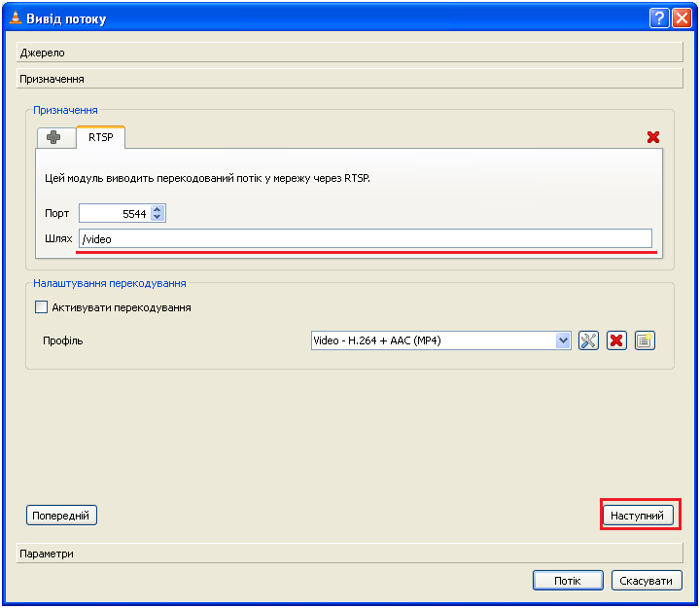The image size is (700, 608).
Task: Click the RTSP module description text
Action: tap(208, 178)
